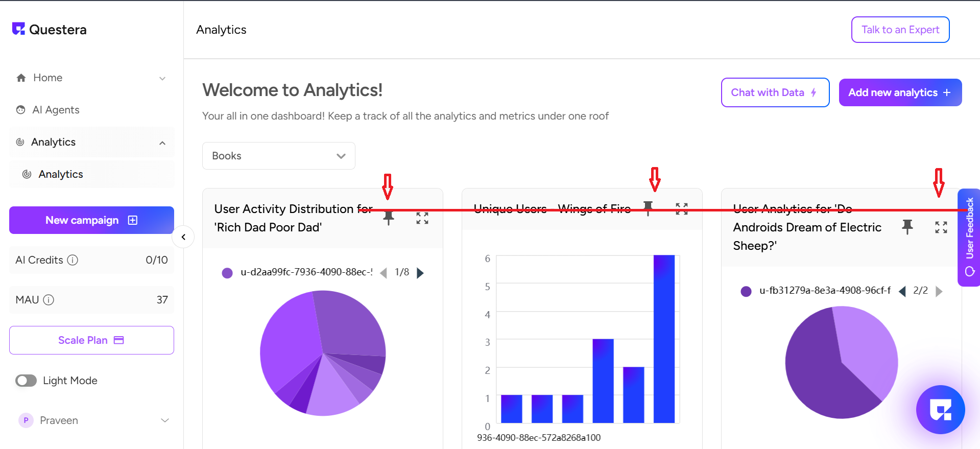Go to previous legend page in 2/2 pager

point(902,291)
